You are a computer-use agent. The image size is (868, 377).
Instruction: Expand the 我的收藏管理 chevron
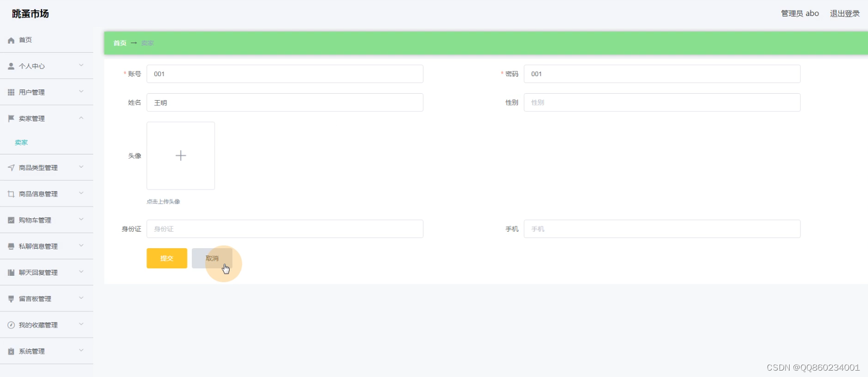tap(82, 324)
